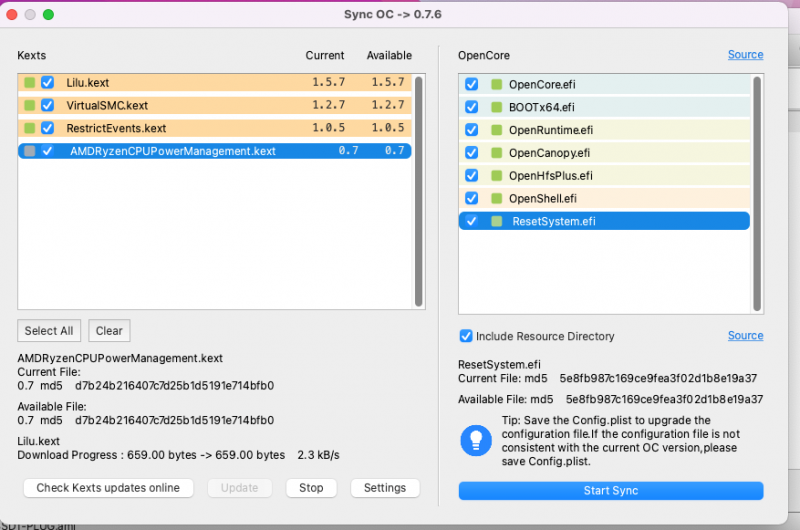800x530 pixels.
Task: Click the green status square for ResetSystem.efi
Action: [496, 221]
